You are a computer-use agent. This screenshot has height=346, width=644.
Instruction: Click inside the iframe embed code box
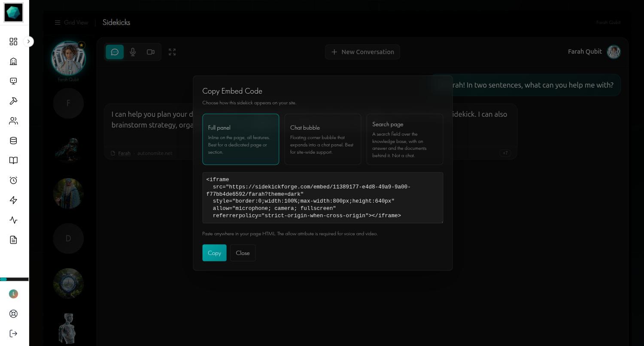[x=323, y=197]
